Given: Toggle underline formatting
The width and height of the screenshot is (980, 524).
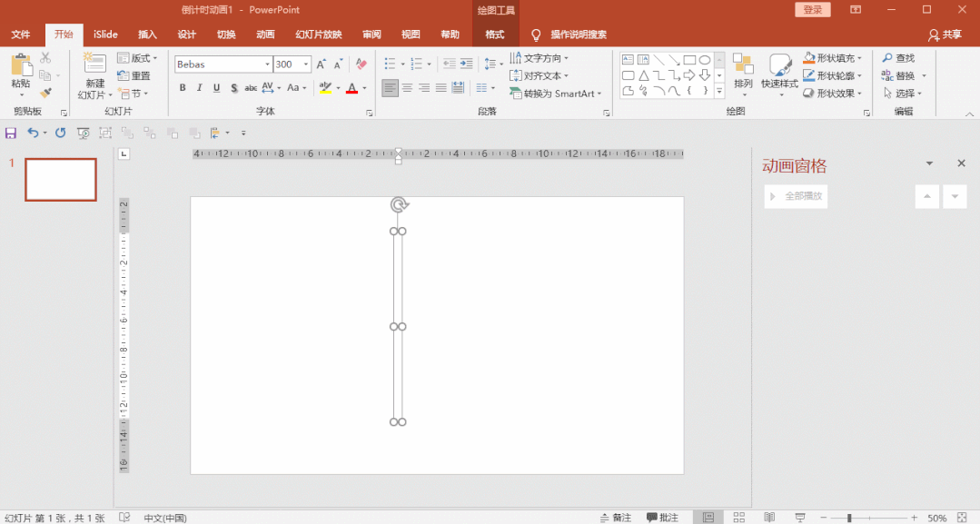Looking at the screenshot, I should (216, 87).
